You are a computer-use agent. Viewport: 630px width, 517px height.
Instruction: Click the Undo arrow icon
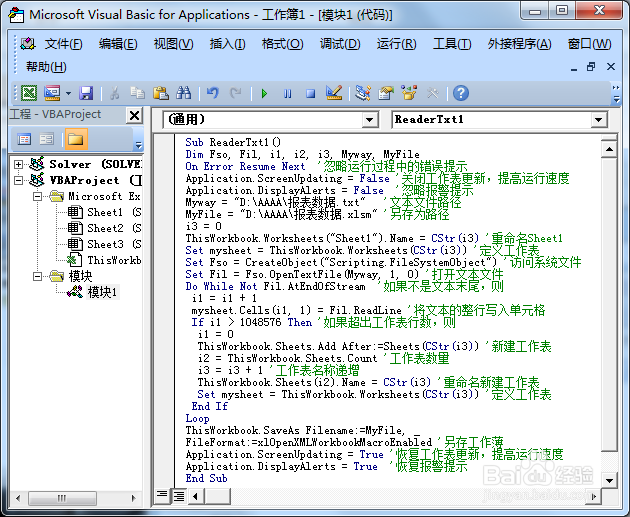point(213,93)
